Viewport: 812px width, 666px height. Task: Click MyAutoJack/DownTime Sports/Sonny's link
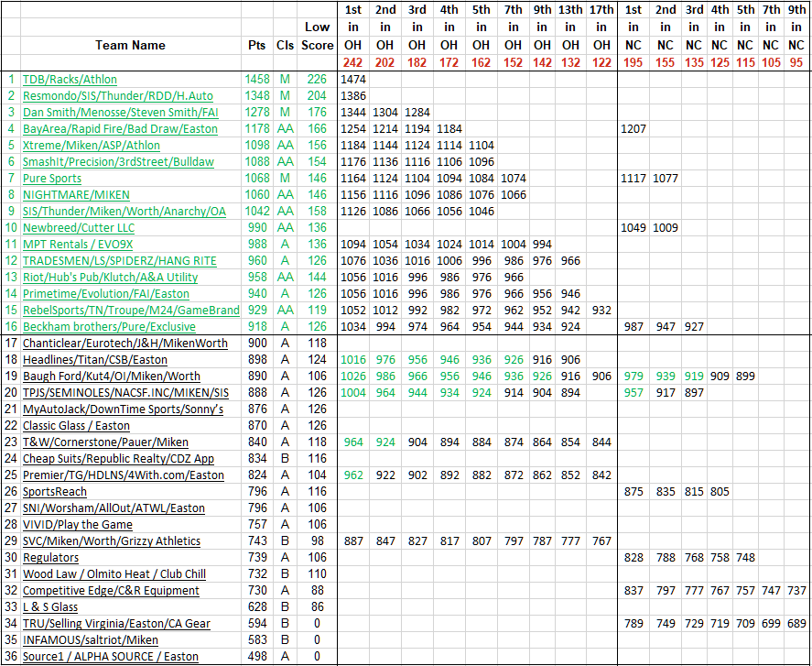[124, 409]
